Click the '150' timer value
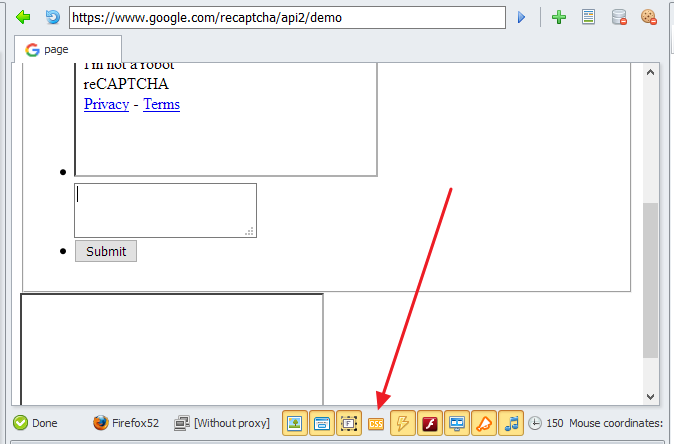This screenshot has height=444, width=674. pos(555,423)
